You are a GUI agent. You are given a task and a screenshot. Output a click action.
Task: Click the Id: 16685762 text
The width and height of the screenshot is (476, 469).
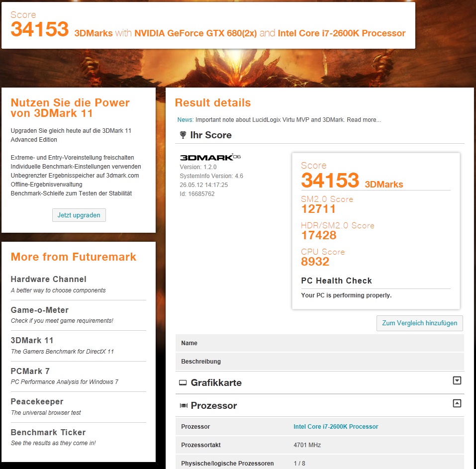[197, 193]
